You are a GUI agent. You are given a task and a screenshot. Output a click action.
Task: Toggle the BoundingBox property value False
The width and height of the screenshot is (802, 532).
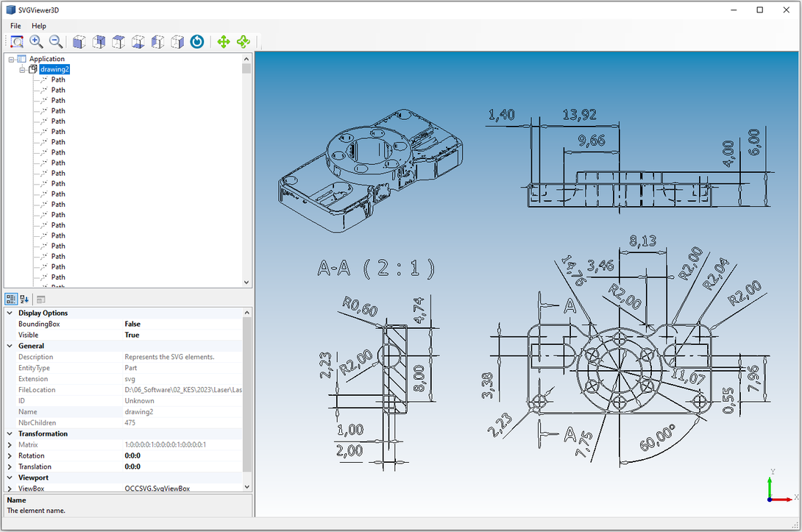point(132,324)
